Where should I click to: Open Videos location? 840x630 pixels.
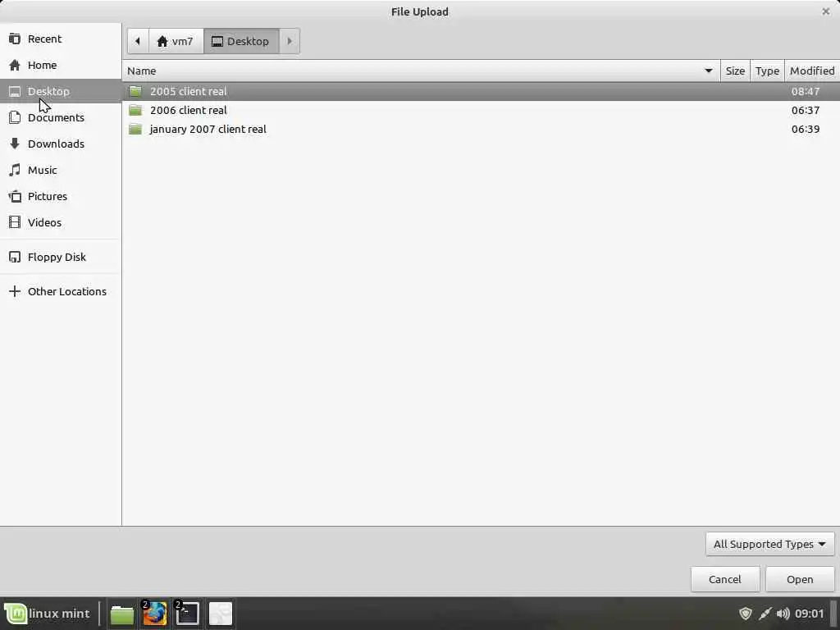point(61,222)
